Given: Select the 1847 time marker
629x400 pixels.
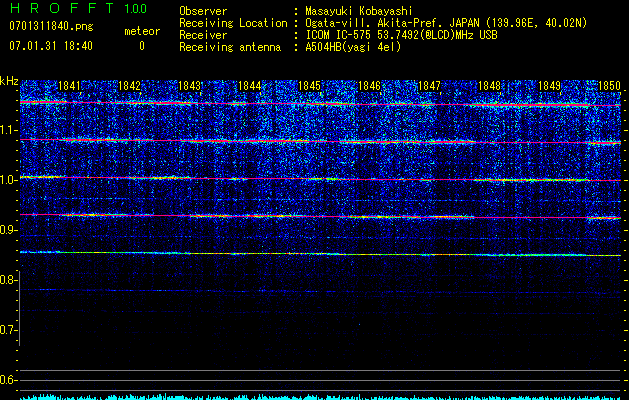Looking at the screenshot, I should point(429,87).
